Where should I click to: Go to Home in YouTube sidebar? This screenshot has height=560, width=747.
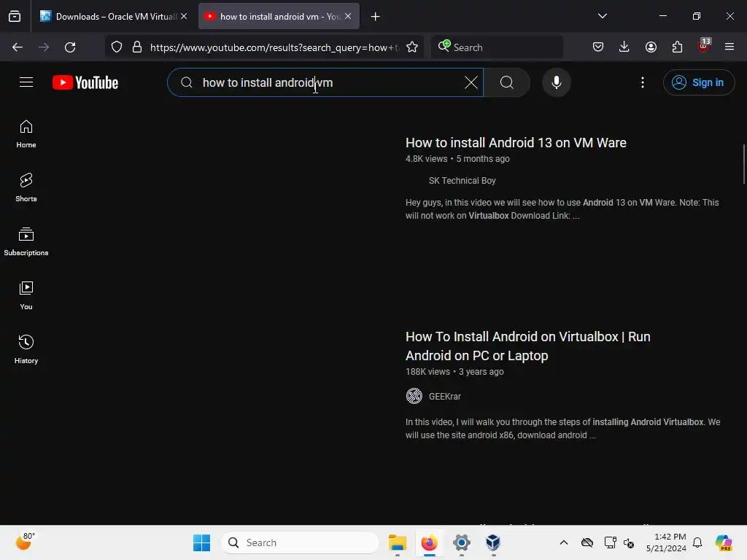pos(26,134)
